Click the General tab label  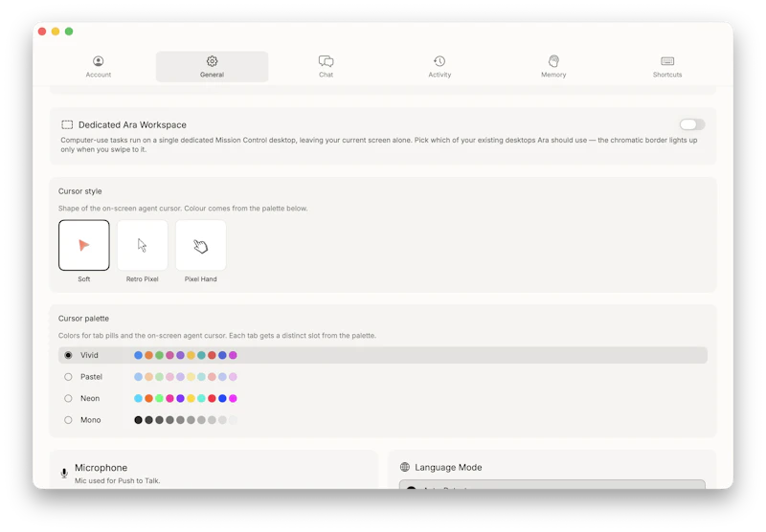click(x=212, y=75)
